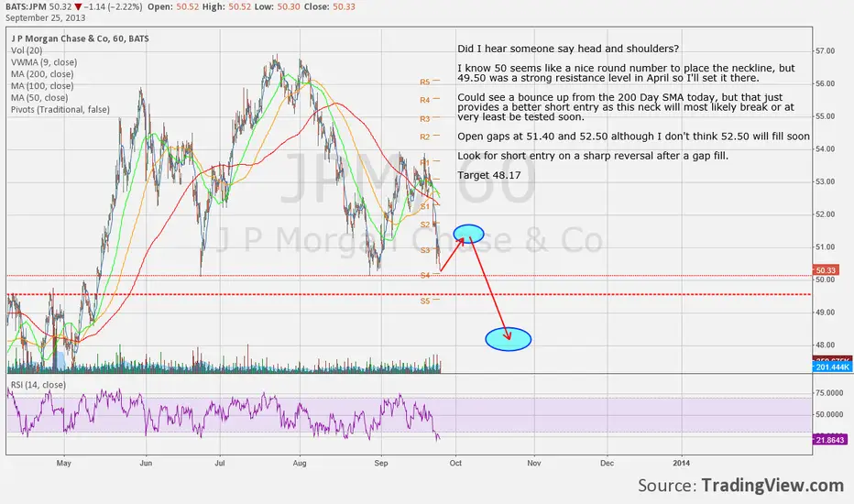854x504 pixels.
Task: Select the 'Open gaps at 51.40 and 52.50' note
Action: pyautogui.click(x=633, y=137)
